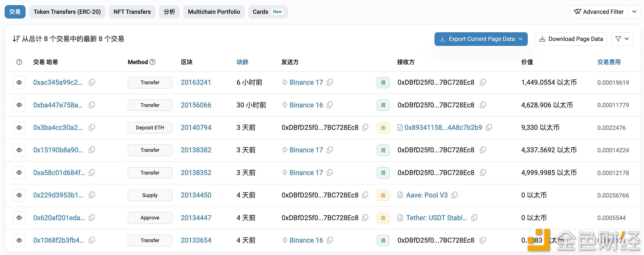Switch 交易费用 column header display

609,62
